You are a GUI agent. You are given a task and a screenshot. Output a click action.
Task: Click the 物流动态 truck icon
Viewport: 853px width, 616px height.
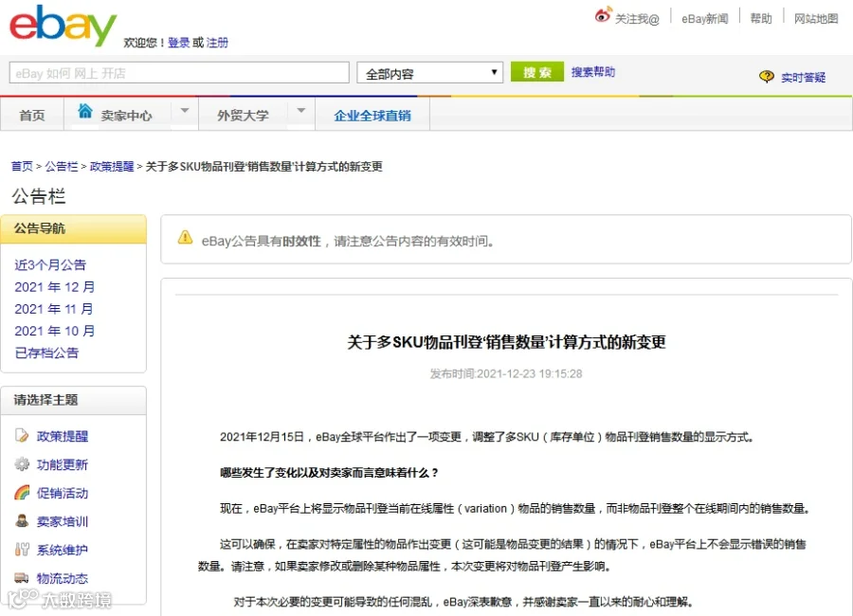coord(22,577)
